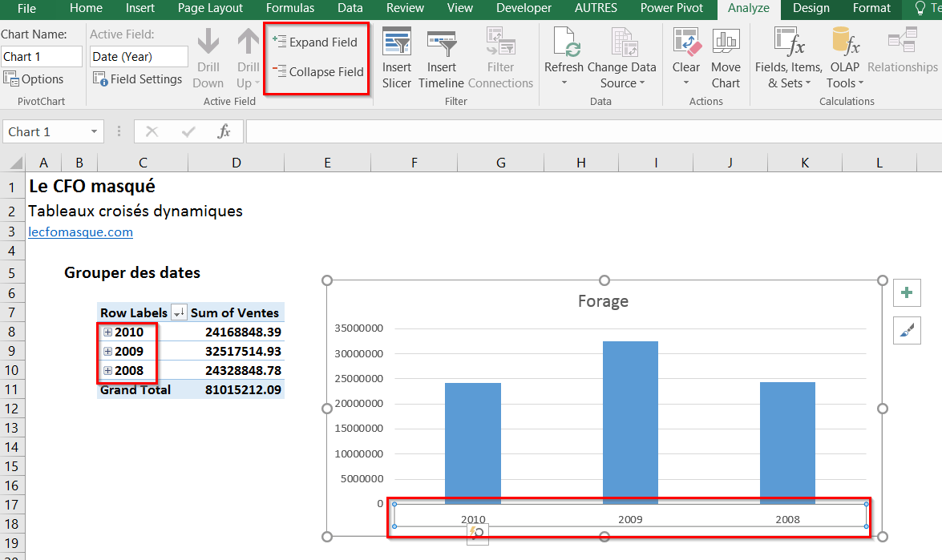Open the Name Box dropdown arrow
942x560 pixels.
[95, 131]
